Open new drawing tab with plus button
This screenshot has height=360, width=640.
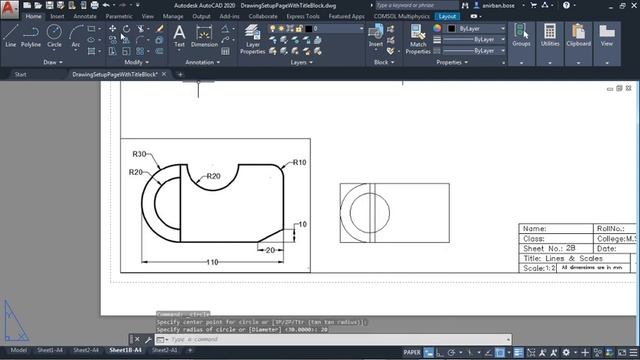pyautogui.click(x=180, y=74)
